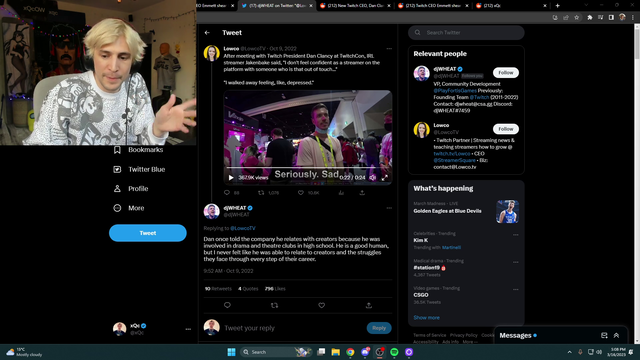This screenshot has height=360, width=640.
Task: Like djWHEAT's tweet with the heart icon
Action: click(x=322, y=305)
